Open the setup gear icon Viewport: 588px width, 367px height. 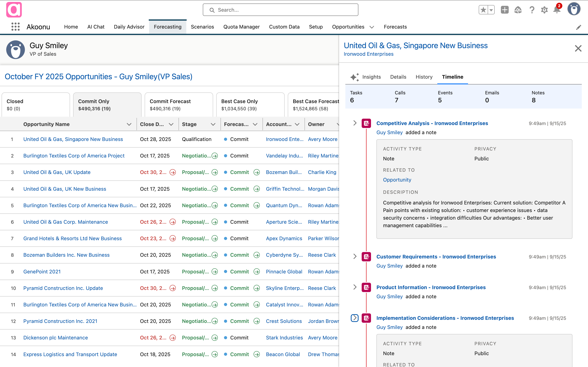click(544, 10)
